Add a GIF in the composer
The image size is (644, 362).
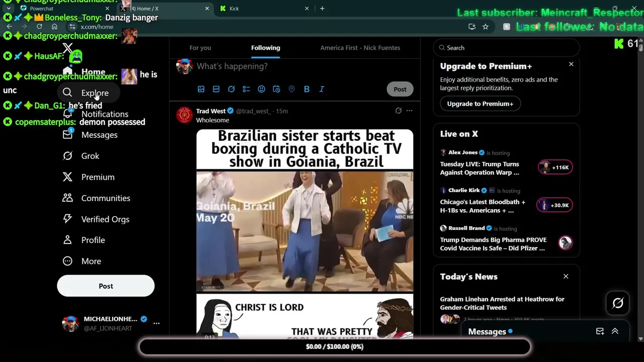click(x=216, y=89)
